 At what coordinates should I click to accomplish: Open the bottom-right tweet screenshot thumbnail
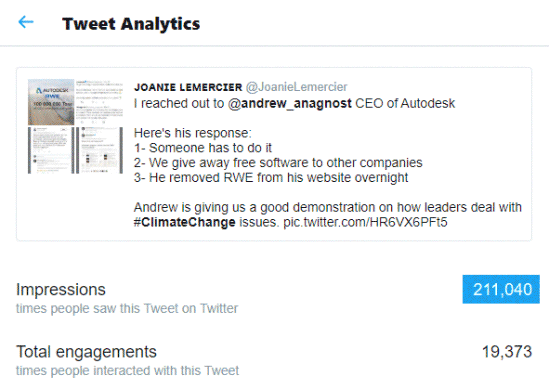(x=99, y=150)
